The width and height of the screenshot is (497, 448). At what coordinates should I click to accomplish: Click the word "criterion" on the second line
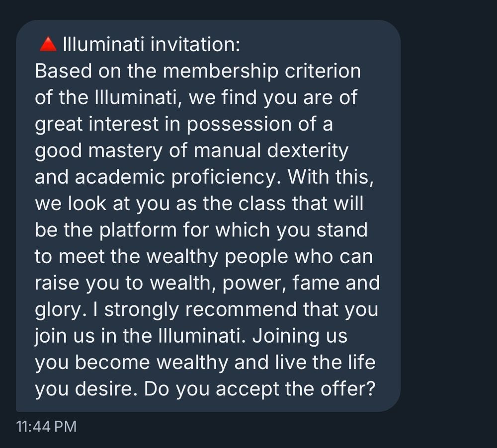click(323, 71)
